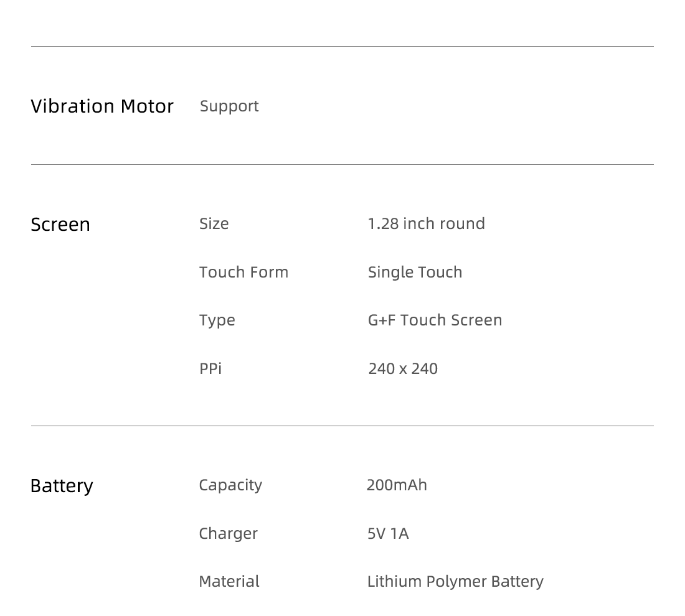
Task: Click the Touch Form label
Action: coord(243,272)
